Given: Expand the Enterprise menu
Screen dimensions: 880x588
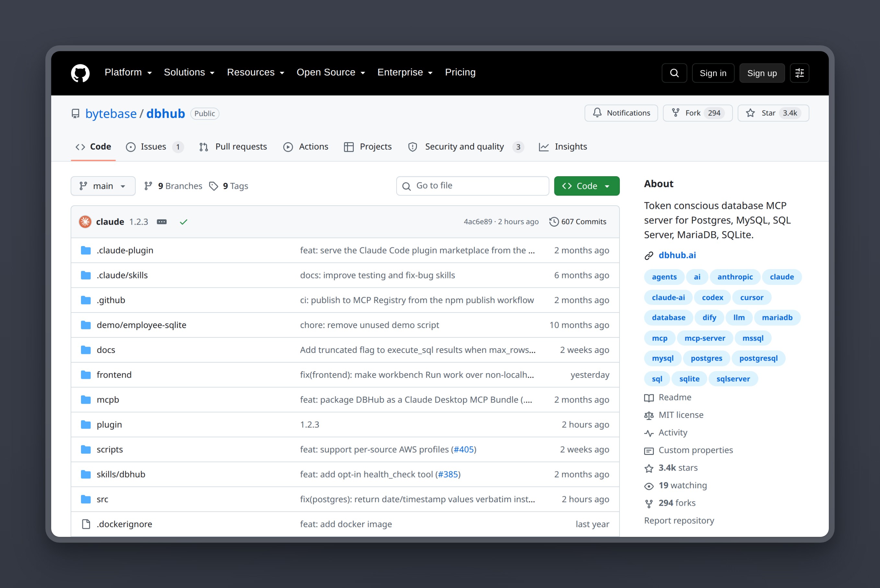Looking at the screenshot, I should tap(405, 72).
